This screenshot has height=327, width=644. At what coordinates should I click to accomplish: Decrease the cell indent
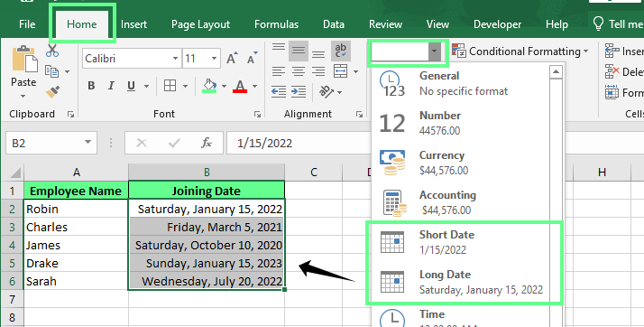click(279, 92)
